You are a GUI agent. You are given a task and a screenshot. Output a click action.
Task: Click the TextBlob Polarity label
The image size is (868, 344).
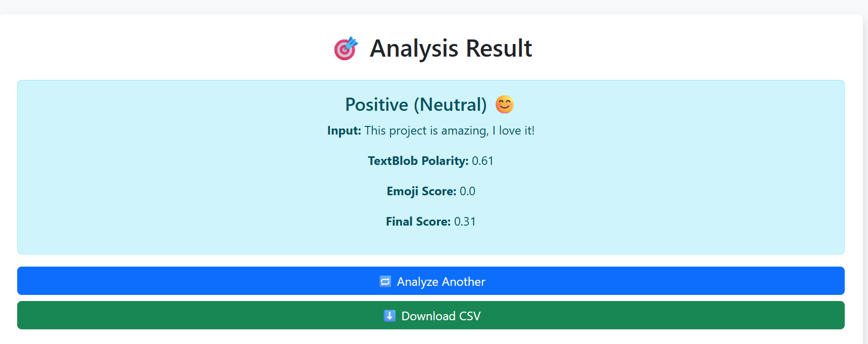(418, 161)
